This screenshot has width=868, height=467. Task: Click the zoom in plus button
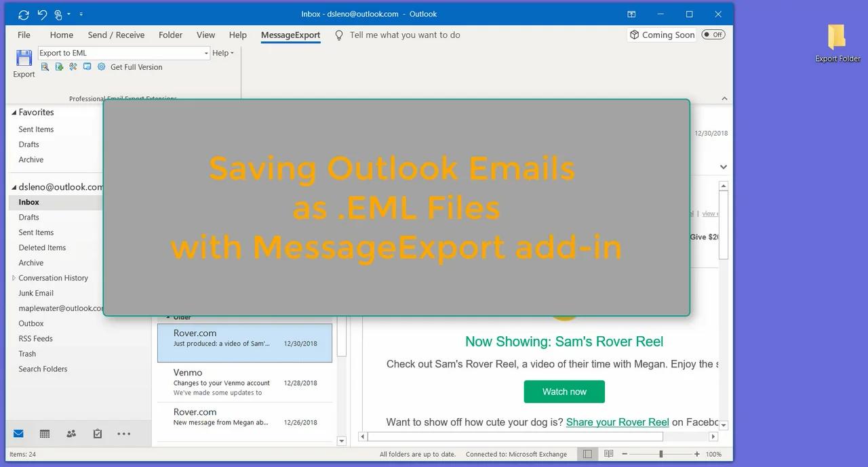[697, 454]
